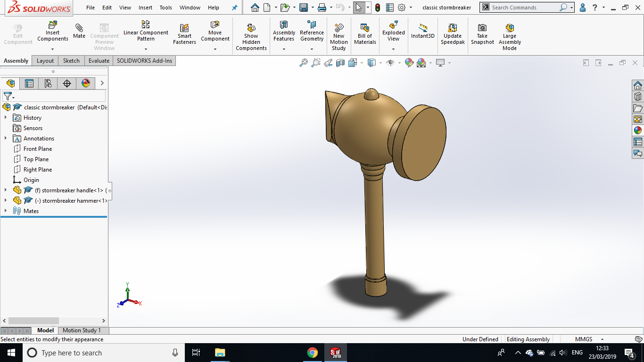Open the File menu
Viewport: 644px width, 362px height.
tap(91, 8)
